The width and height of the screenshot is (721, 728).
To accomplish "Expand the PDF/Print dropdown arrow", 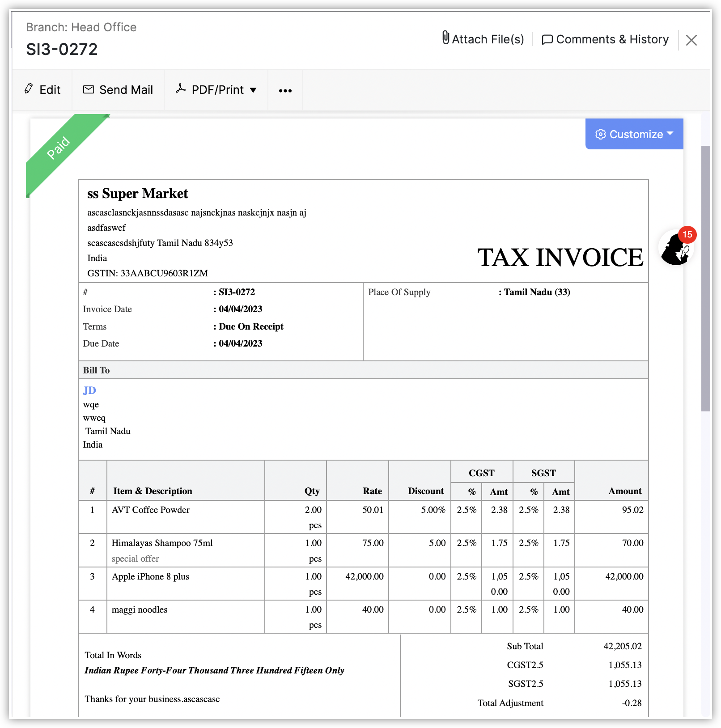I will pyautogui.click(x=253, y=90).
